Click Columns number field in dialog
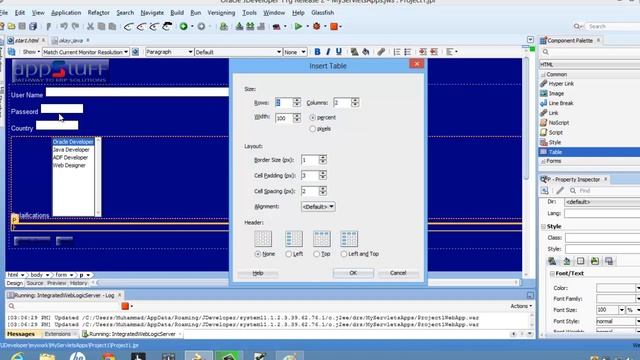Viewport: 640px width, 360px height. [x=342, y=103]
